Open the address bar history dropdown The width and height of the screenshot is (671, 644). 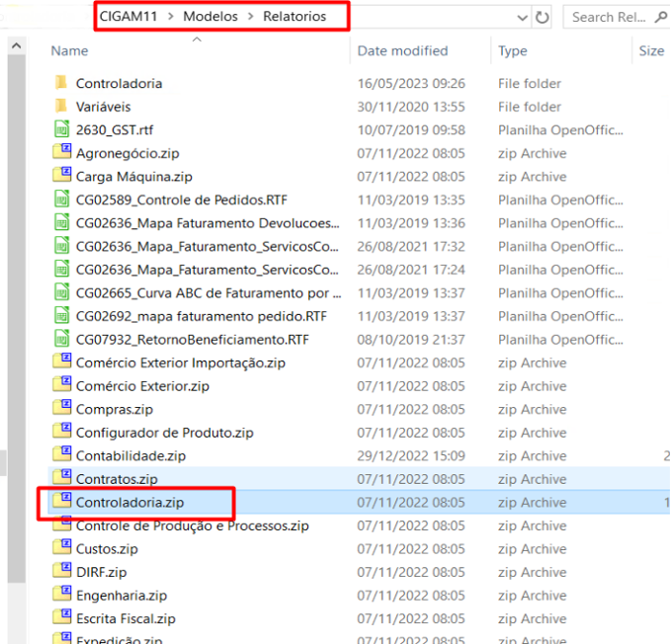tap(522, 18)
